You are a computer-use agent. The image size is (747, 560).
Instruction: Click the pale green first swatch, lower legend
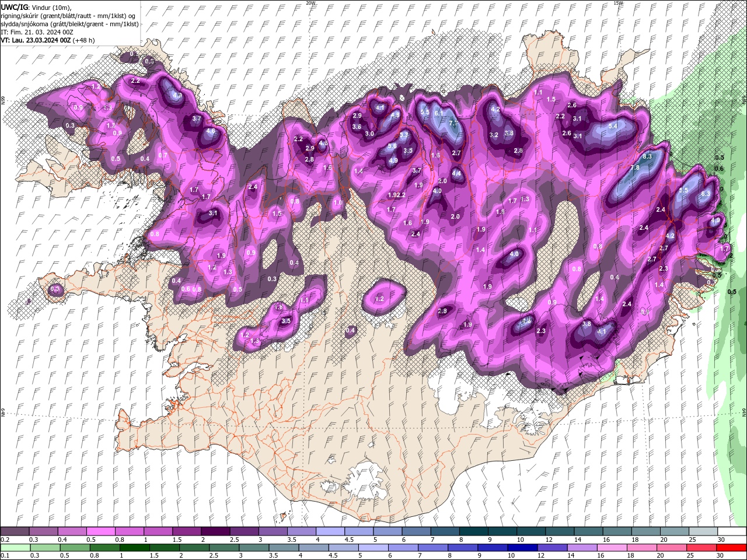[x=15, y=548]
